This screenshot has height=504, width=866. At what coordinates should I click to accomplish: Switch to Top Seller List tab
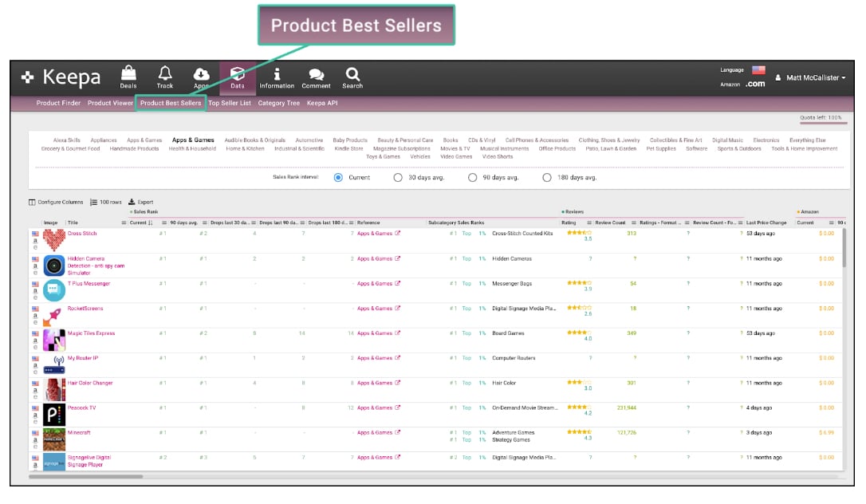[x=229, y=103]
